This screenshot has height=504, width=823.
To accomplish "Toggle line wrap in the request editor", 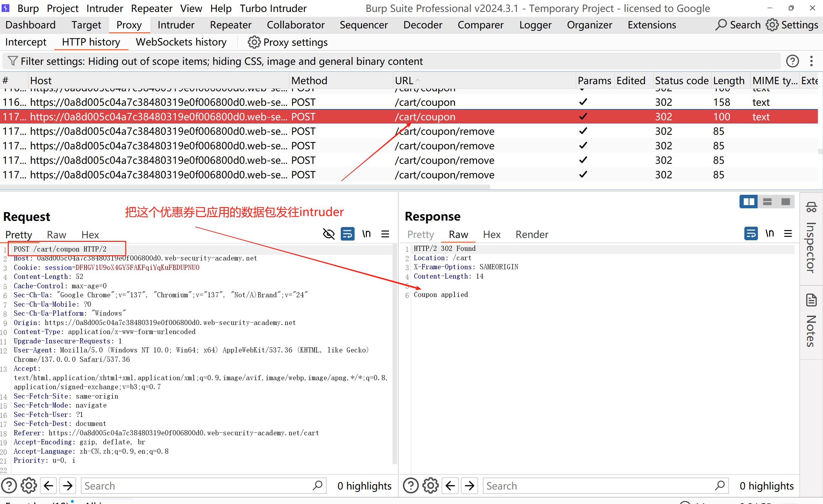I will (348, 234).
